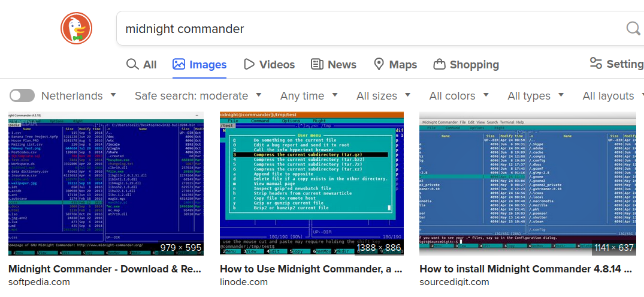The width and height of the screenshot is (644, 297).
Task: Click the DuckDuckGo duck logo
Action: (77, 28)
